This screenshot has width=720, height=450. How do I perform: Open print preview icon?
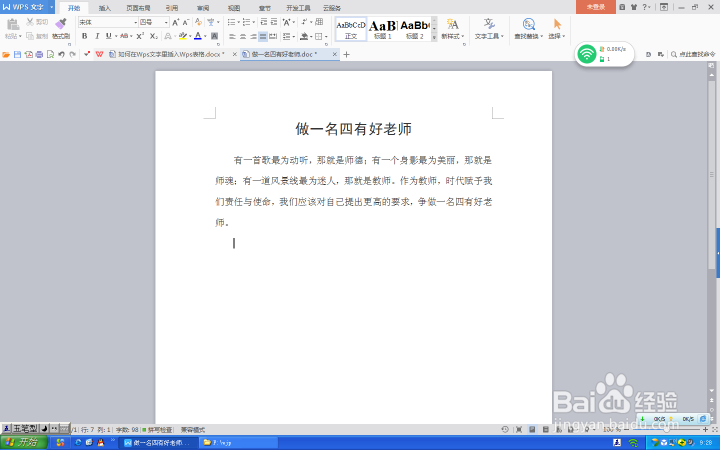(x=51, y=54)
